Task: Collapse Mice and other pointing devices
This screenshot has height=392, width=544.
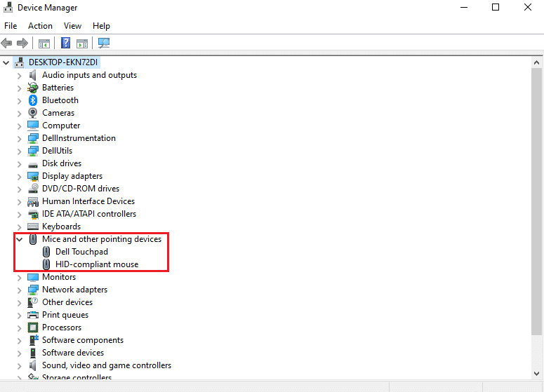Action: tap(20, 240)
